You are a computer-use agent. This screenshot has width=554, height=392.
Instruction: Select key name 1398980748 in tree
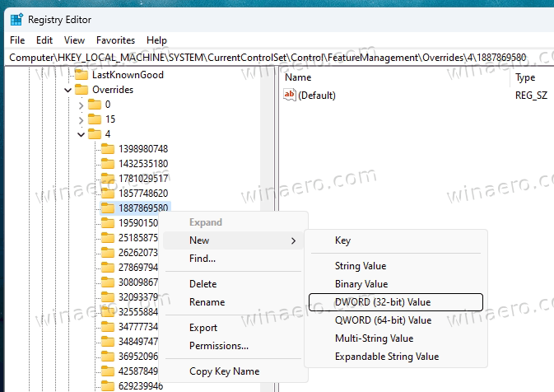143,149
